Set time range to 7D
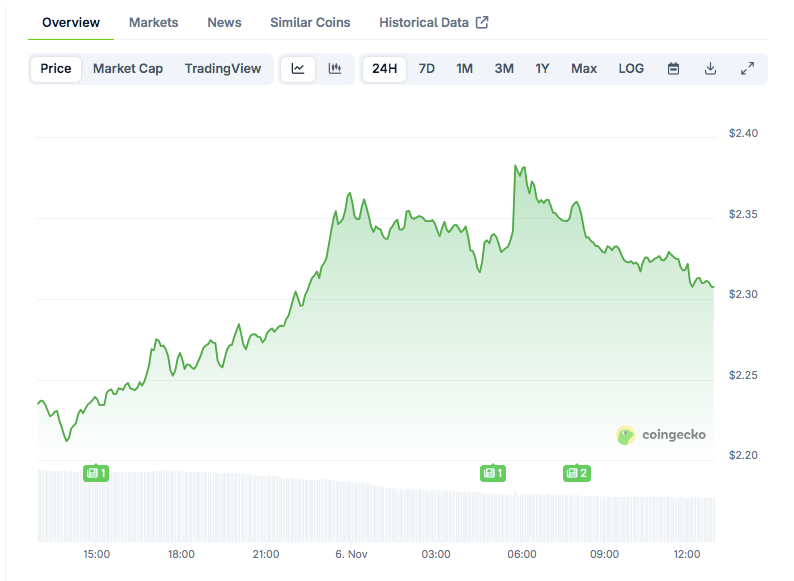Screen dimensions: 794x581 (427, 69)
